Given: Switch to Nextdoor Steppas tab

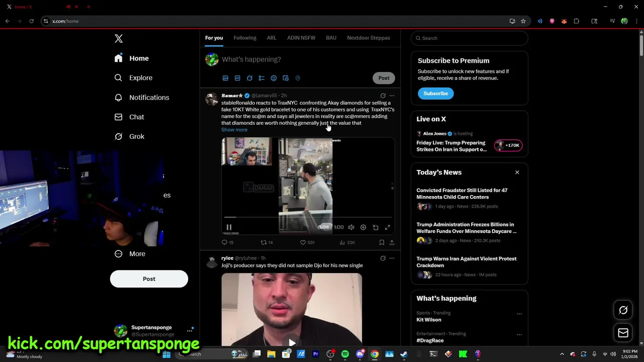Looking at the screenshot, I should (x=368, y=38).
